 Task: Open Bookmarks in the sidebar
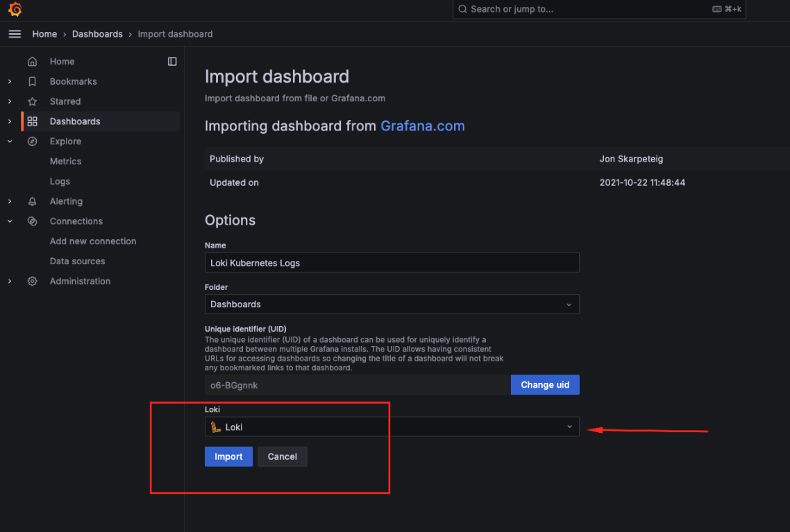point(73,82)
